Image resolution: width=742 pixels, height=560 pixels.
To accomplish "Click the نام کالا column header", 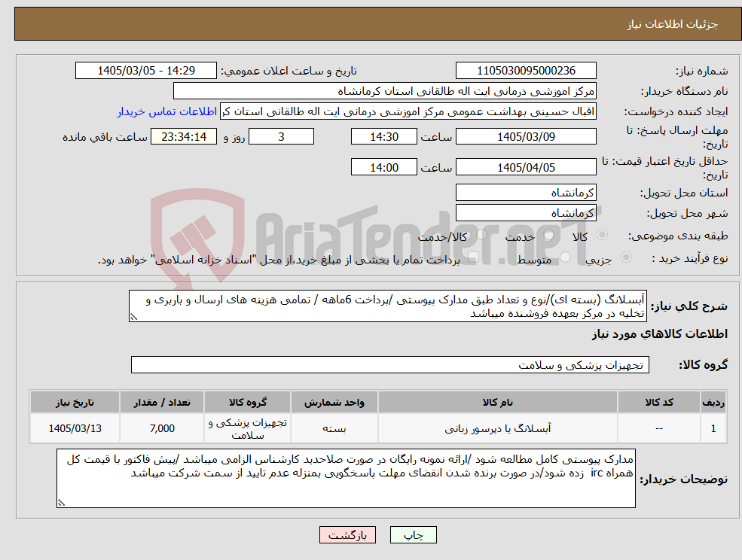I will [497, 402].
